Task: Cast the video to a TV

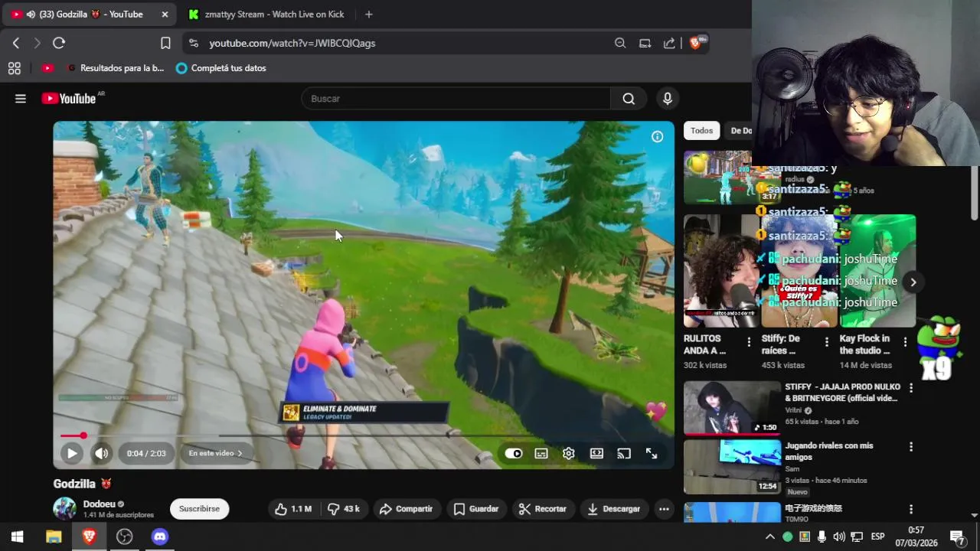Action: click(x=624, y=453)
